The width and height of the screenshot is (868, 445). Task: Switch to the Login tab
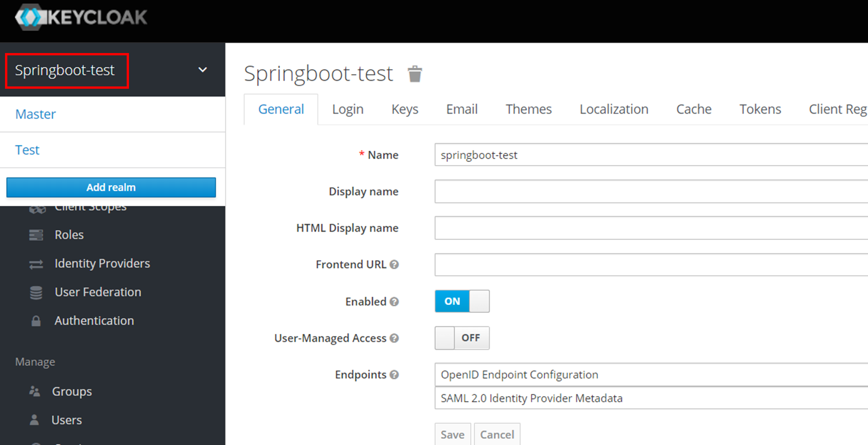click(348, 109)
